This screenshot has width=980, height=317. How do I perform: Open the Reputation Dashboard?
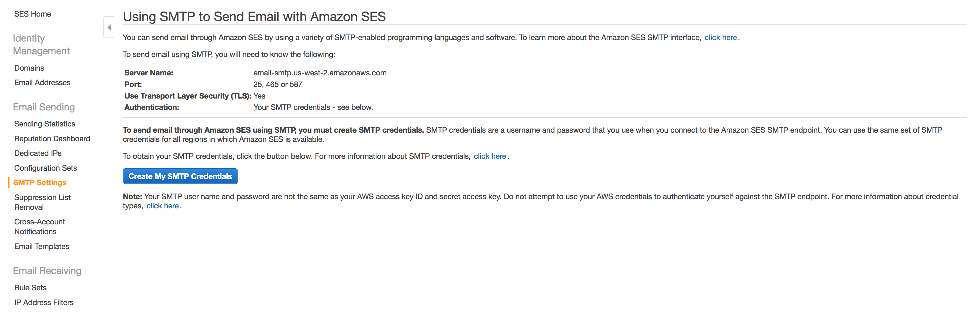point(52,139)
